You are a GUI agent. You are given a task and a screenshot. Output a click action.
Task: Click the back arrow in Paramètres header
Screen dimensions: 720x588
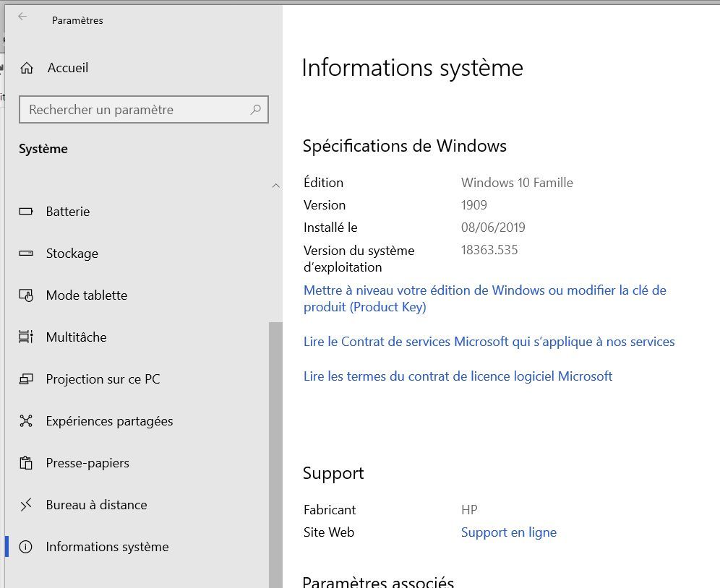22,17
